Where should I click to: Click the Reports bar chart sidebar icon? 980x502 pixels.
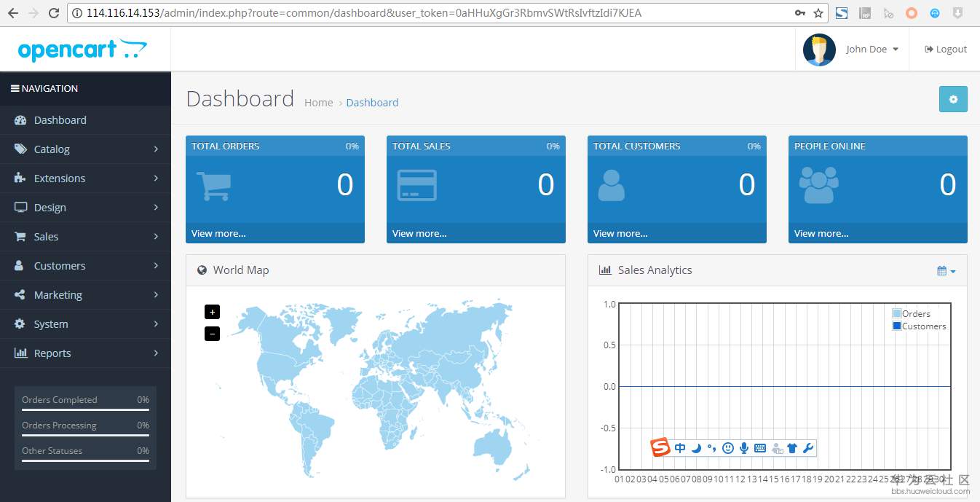pyautogui.click(x=20, y=353)
